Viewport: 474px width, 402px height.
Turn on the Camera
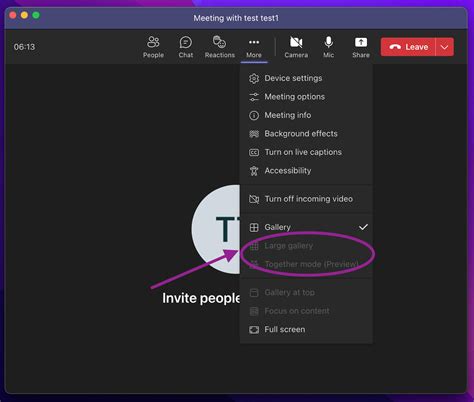point(296,47)
